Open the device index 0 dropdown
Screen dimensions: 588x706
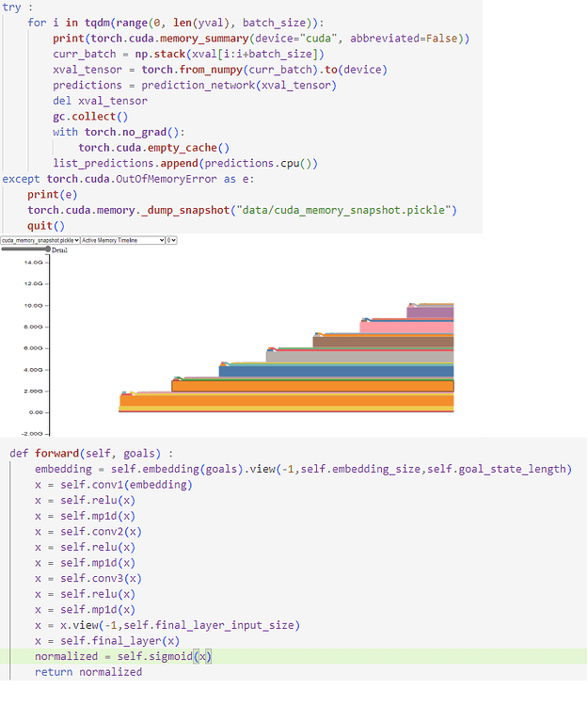171,240
